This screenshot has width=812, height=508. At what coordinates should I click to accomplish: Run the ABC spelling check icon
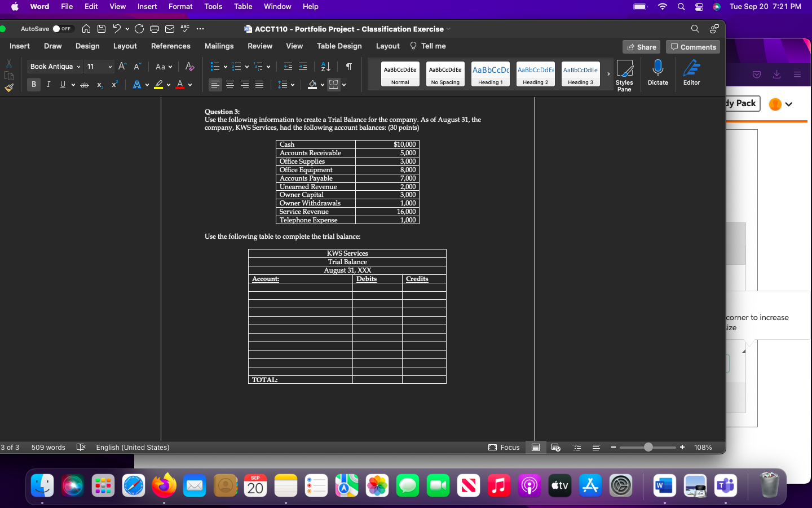pos(185,28)
